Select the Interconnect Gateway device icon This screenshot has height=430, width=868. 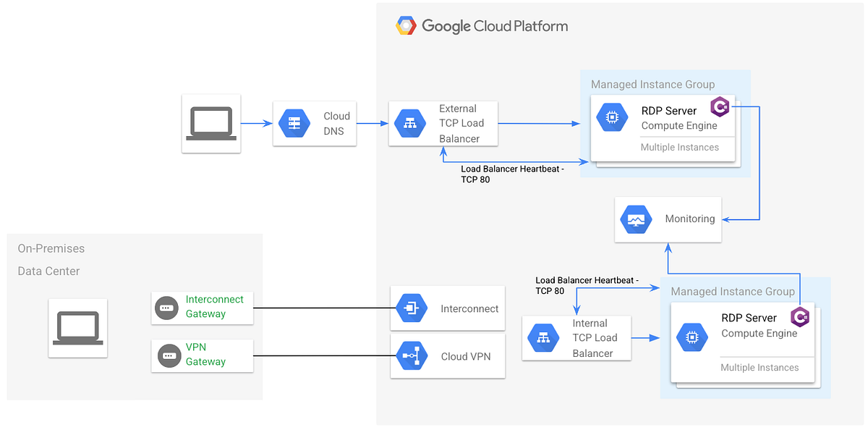166,308
